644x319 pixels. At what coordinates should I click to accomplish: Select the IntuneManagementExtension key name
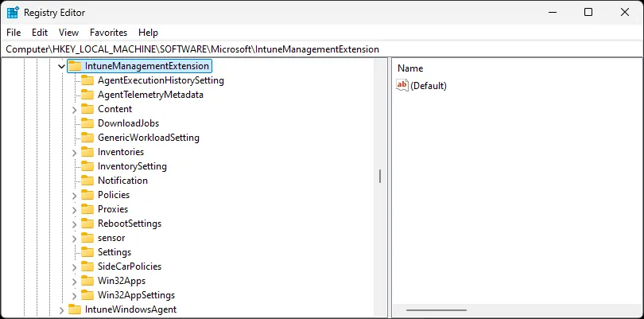(x=147, y=66)
